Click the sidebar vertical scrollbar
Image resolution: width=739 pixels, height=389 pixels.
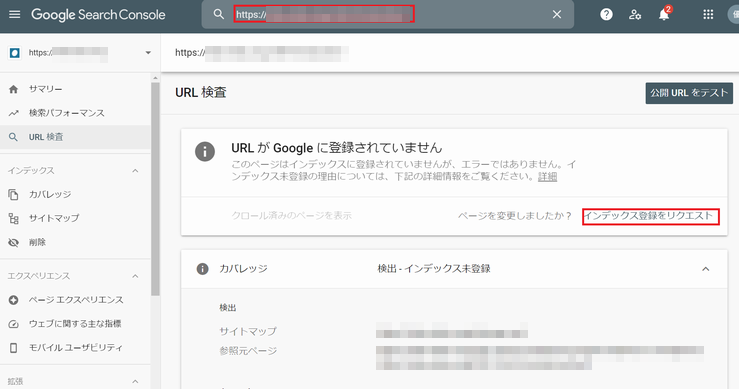156,189
